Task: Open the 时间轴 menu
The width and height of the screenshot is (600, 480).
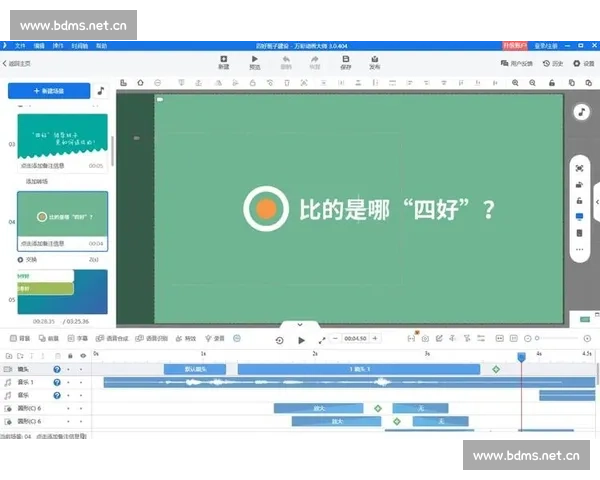Action: [80, 46]
